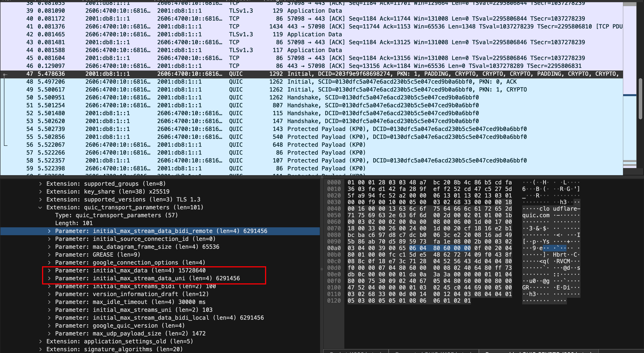Expand max_idle_timeout parameter

pos(49,302)
